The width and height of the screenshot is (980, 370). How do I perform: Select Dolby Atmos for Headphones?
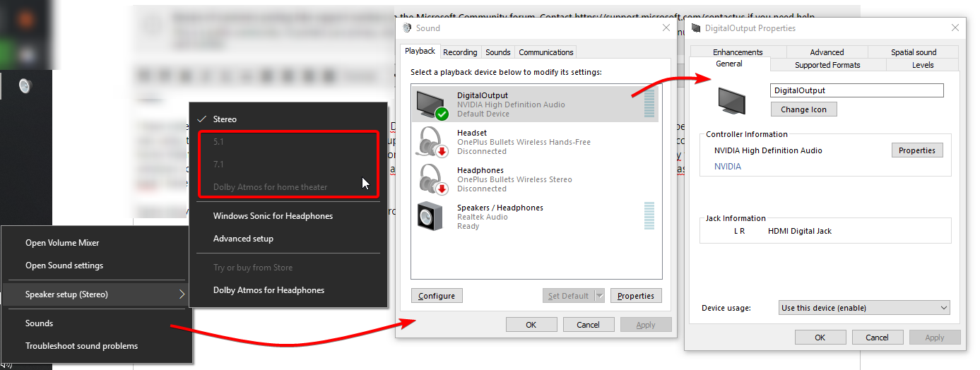288,290
